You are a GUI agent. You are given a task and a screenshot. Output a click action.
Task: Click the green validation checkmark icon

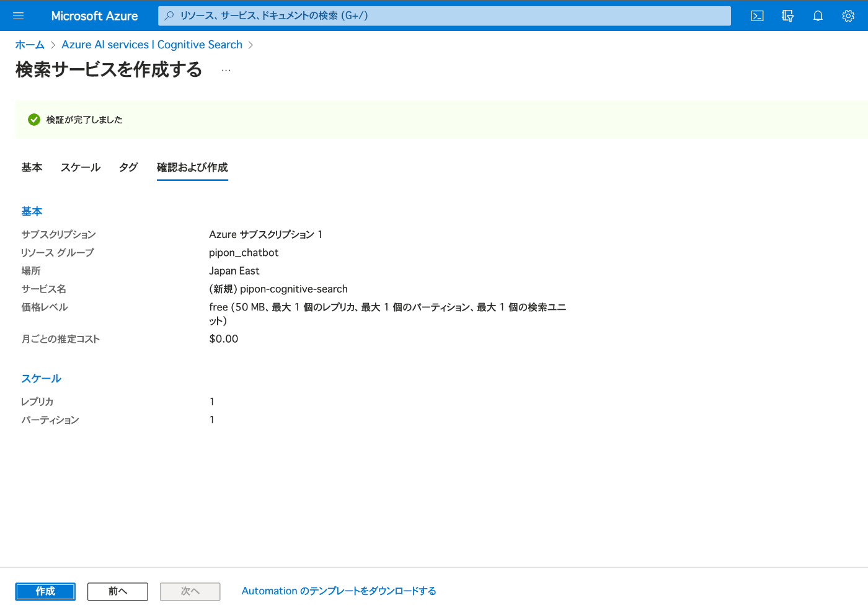(x=34, y=120)
